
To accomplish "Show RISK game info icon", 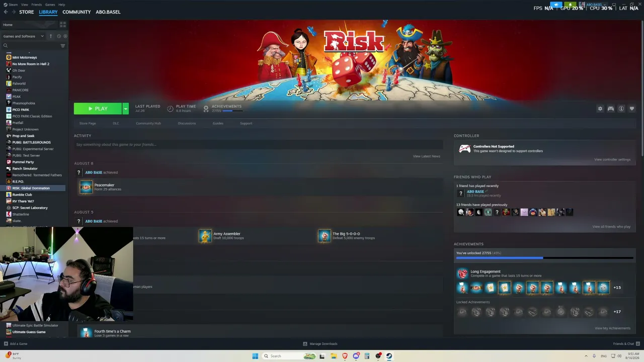I will 621,109.
